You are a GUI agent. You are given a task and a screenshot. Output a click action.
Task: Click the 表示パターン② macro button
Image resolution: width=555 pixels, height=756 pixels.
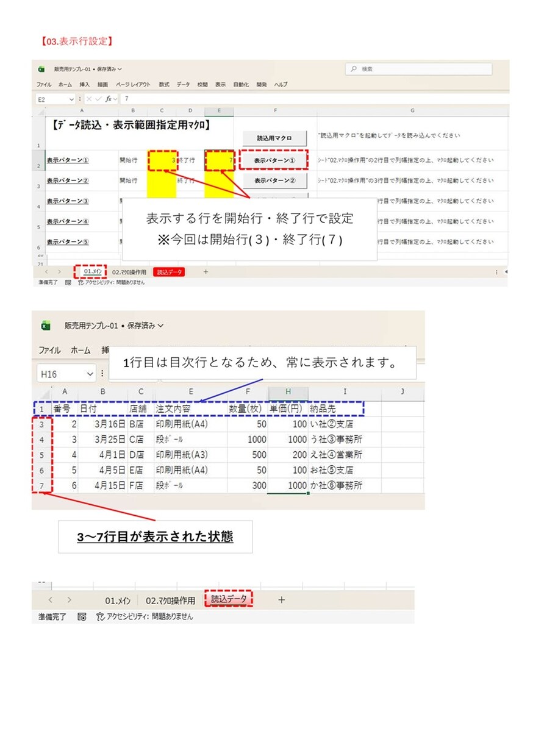click(274, 180)
